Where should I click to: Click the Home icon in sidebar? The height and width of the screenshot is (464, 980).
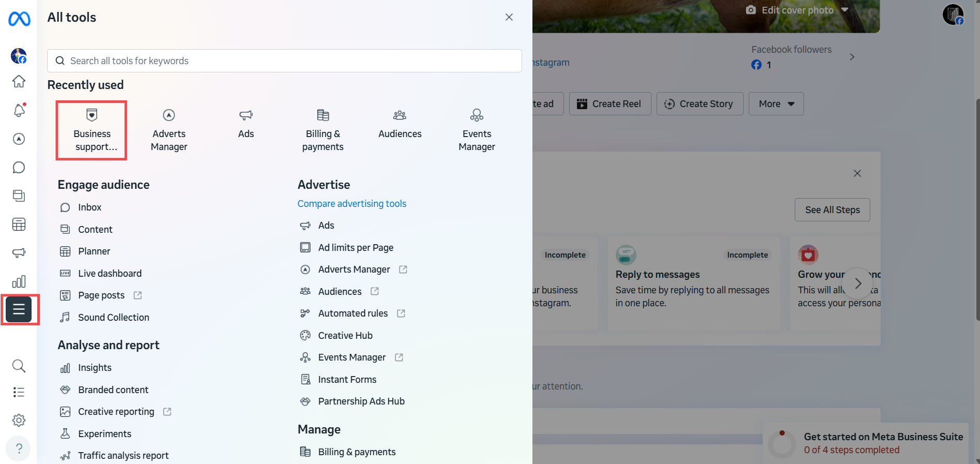(19, 81)
